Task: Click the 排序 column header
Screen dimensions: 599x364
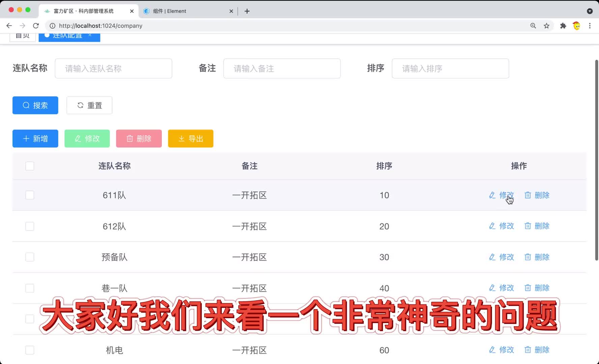Action: pos(384,166)
